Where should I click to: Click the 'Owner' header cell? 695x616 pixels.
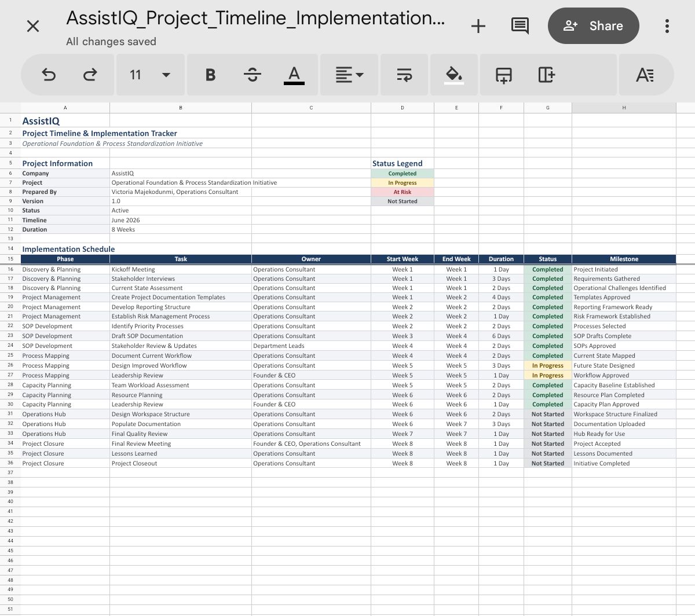311,259
